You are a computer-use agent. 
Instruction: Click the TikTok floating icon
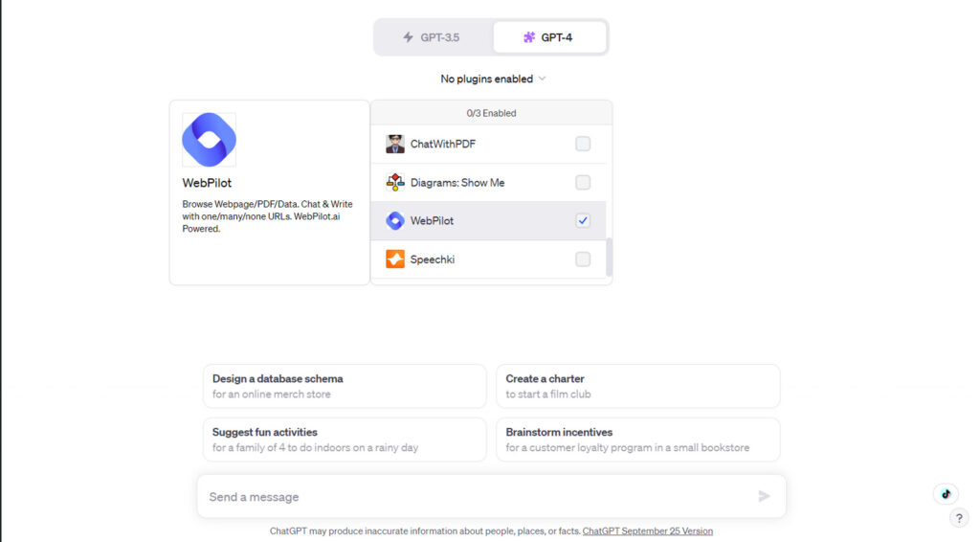946,494
